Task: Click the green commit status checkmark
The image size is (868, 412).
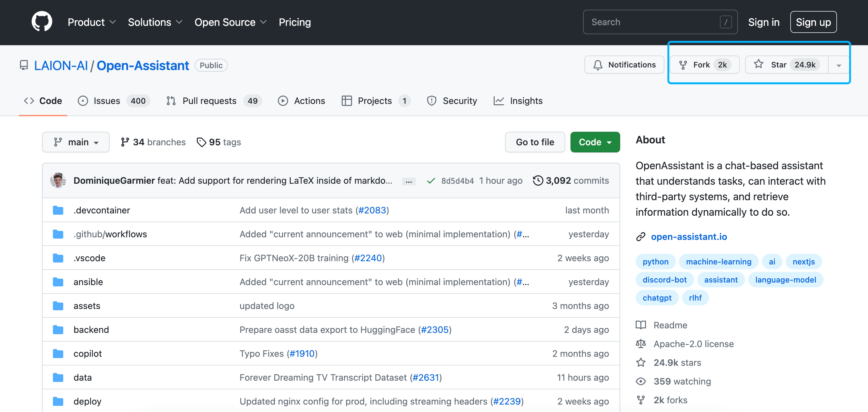Action: click(x=431, y=181)
